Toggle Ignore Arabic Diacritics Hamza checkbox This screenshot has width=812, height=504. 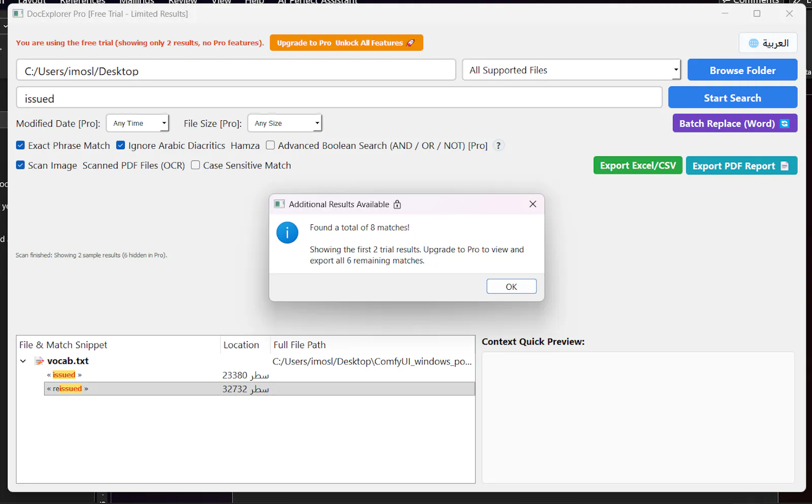[x=121, y=145]
